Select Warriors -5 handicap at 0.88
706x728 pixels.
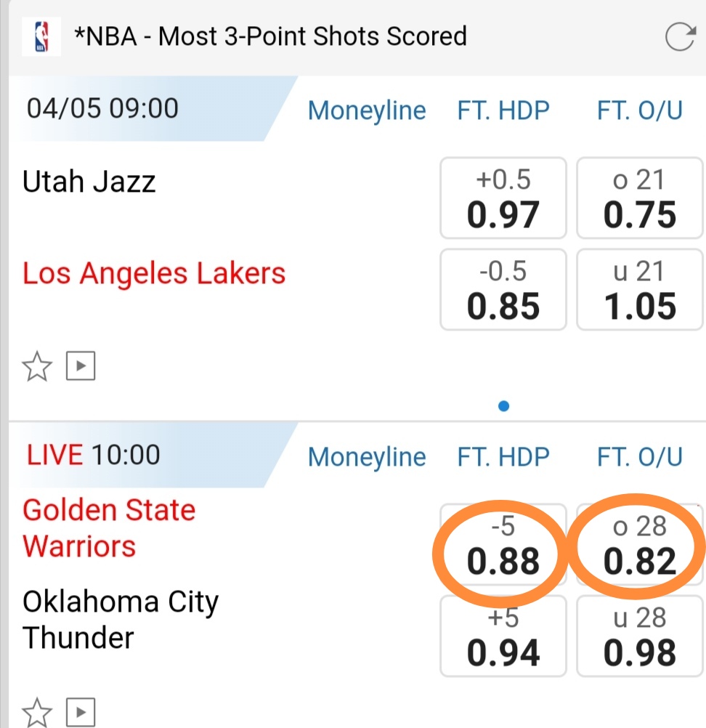click(x=503, y=546)
